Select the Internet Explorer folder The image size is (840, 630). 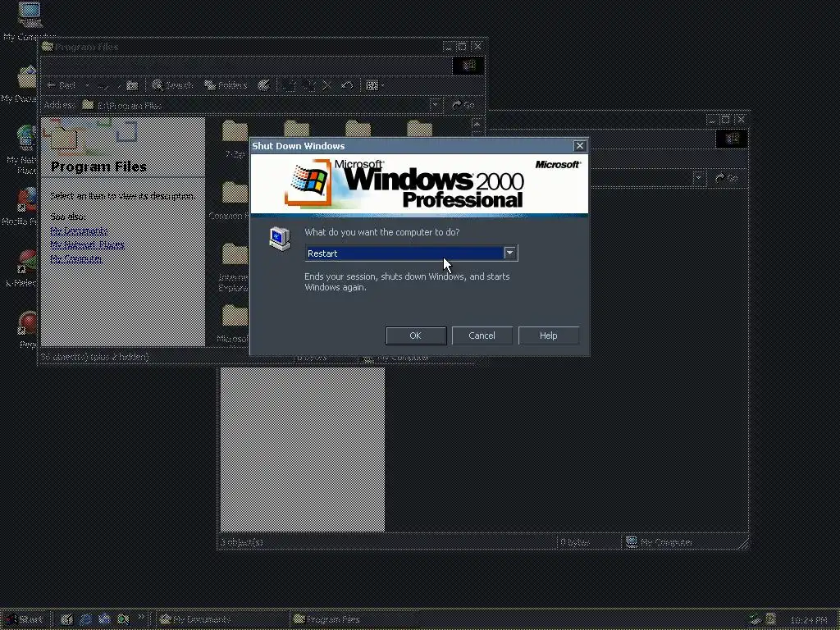pos(234,267)
